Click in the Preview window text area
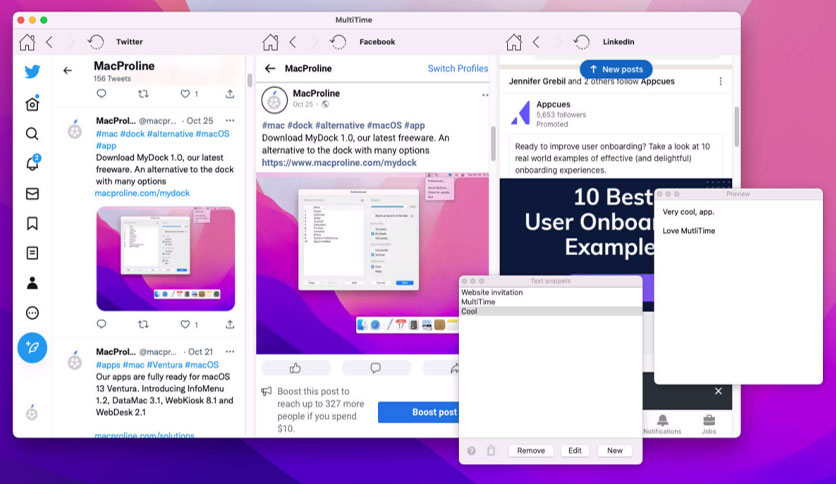The height and width of the screenshot is (484, 836). (x=738, y=291)
